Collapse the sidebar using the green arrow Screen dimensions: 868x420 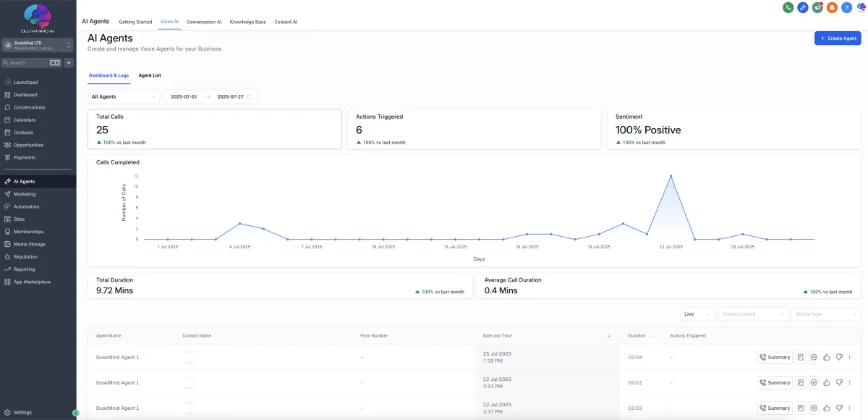pyautogui.click(x=76, y=413)
